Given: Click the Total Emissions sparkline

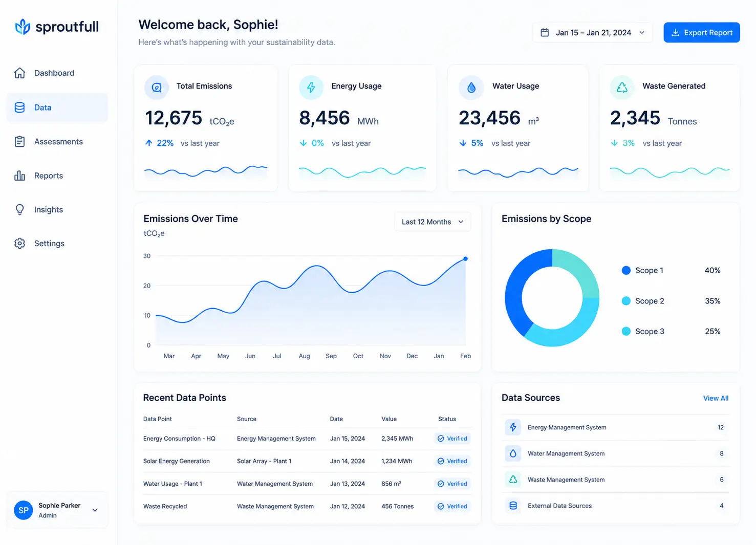Looking at the screenshot, I should coord(206,171).
